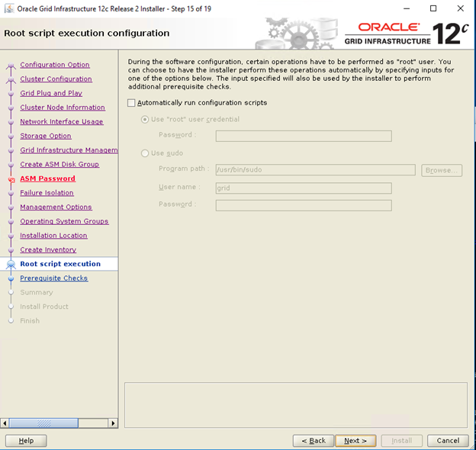Click the sidebar horizontal scrollbar thumb
476x450 pixels.
pos(43,423)
